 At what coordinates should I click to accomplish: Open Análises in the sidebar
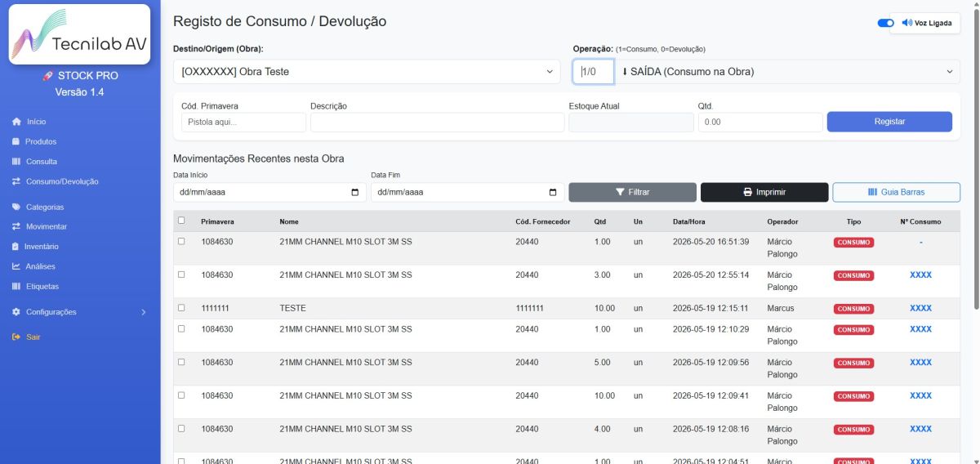point(41,266)
